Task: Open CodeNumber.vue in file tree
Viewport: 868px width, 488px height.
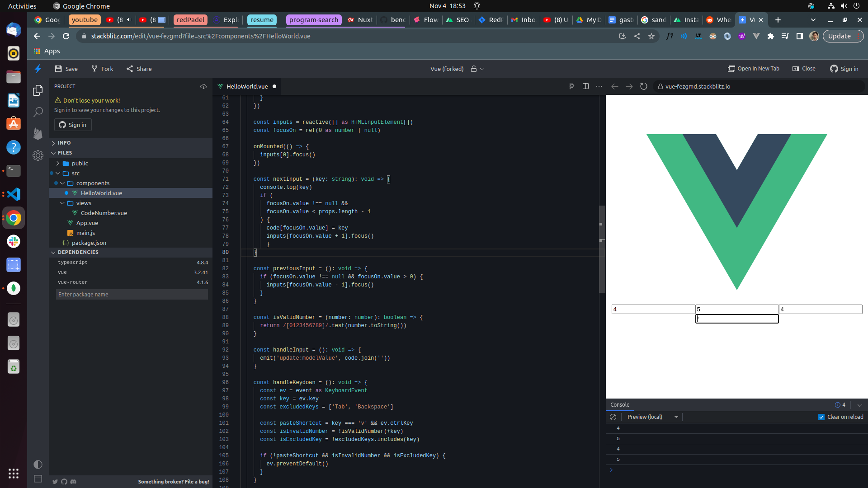Action: click(131, 213)
